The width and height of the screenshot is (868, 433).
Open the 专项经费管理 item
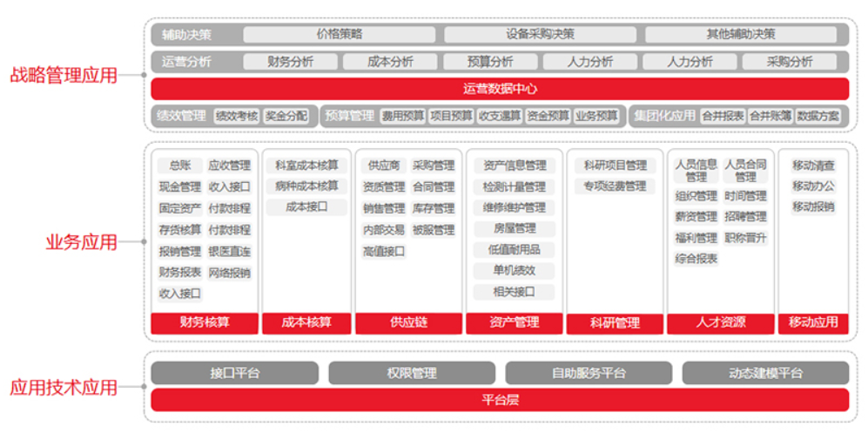click(x=615, y=186)
